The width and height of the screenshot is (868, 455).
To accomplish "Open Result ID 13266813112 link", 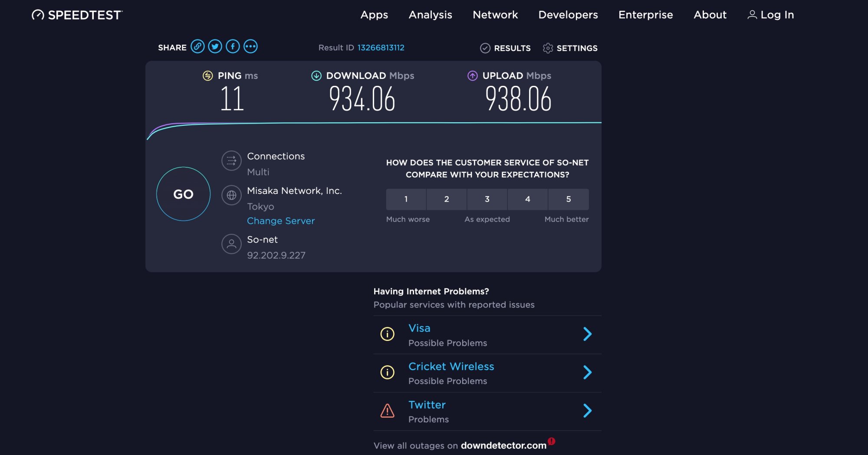I will (381, 48).
